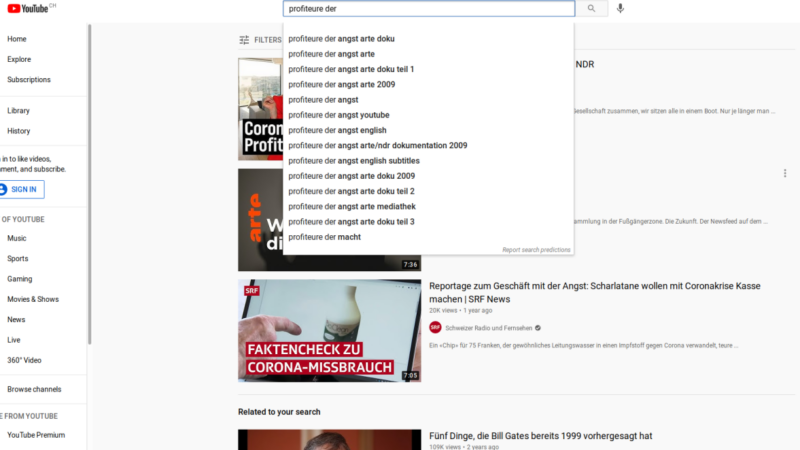
Task: Open three-dot menu for arte video result
Action: tap(785, 173)
